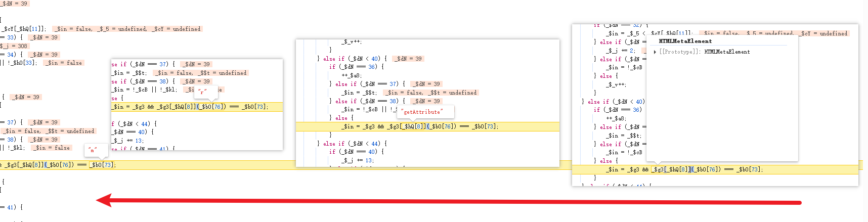Screen dimensions: 868x222
Task: Click the _$j = 308 inline value
Action: [x=14, y=46]
